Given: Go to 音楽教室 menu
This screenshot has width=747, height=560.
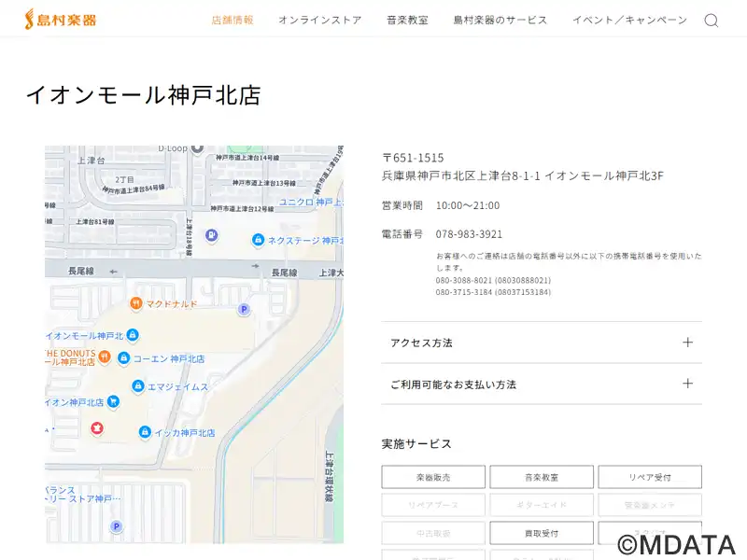Looking at the screenshot, I should [x=407, y=20].
